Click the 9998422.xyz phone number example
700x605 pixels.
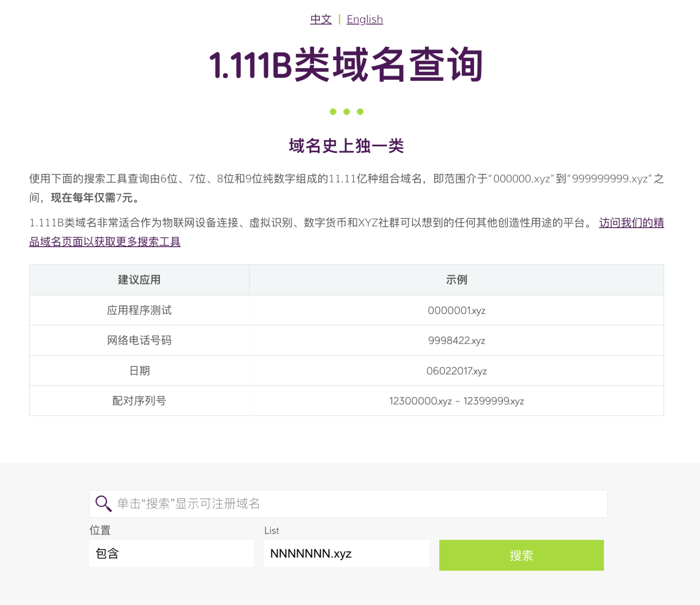[457, 341]
